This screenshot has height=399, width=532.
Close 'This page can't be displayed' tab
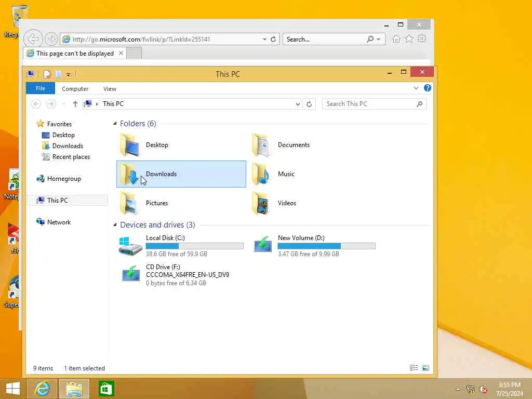pos(121,54)
